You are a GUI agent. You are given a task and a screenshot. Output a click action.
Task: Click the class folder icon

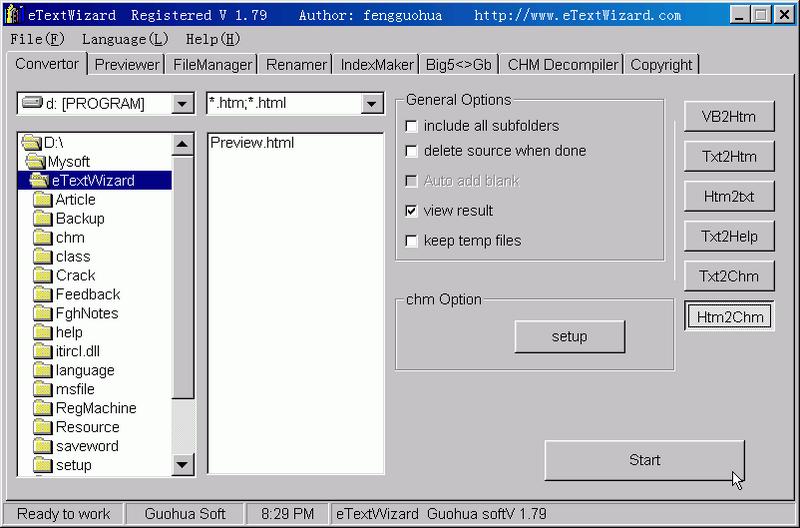coord(43,256)
